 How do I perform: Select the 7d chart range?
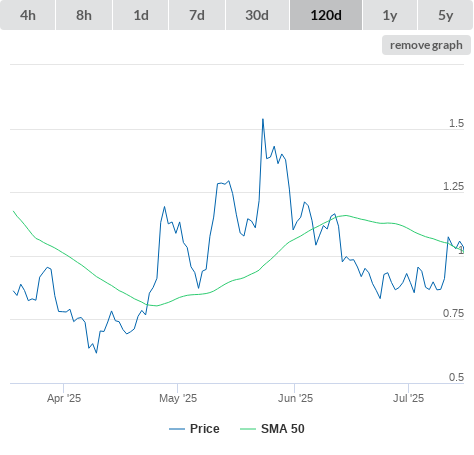197,15
